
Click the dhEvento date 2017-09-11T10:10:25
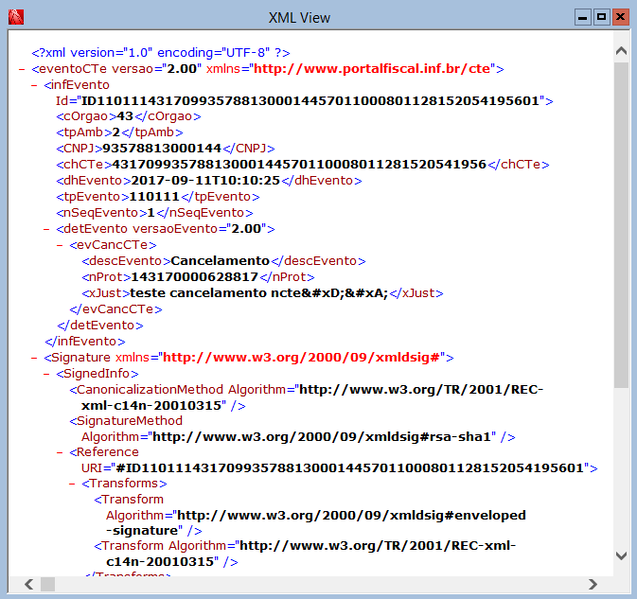[206, 180]
